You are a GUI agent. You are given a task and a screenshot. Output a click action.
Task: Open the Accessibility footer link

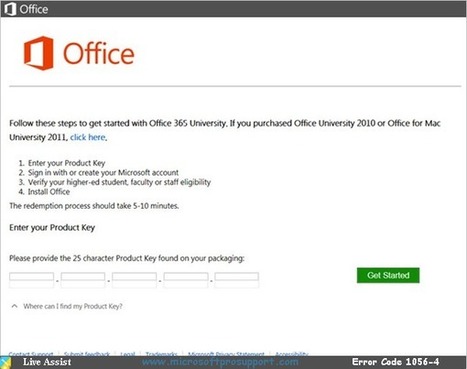(x=292, y=354)
